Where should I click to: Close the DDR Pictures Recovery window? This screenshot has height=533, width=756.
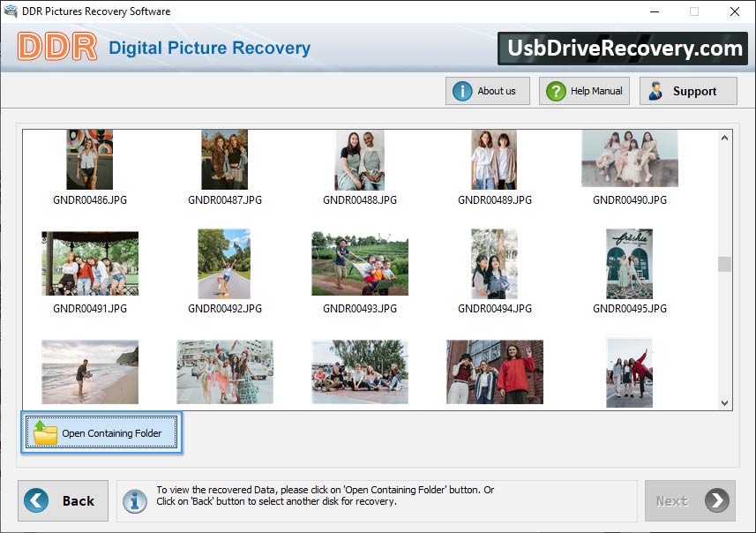734,11
